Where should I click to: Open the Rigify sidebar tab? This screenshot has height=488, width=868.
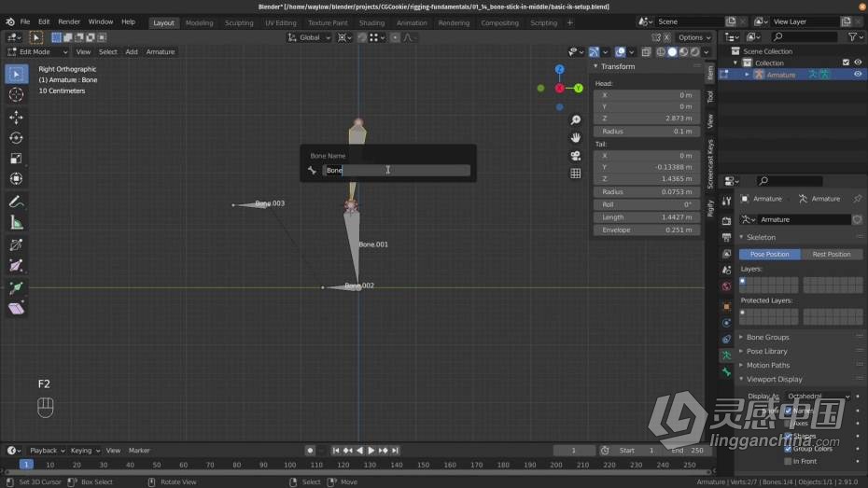click(710, 209)
